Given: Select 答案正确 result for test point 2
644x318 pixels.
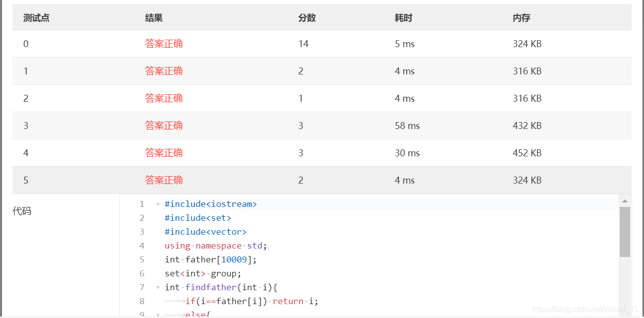Looking at the screenshot, I should click(x=164, y=98).
